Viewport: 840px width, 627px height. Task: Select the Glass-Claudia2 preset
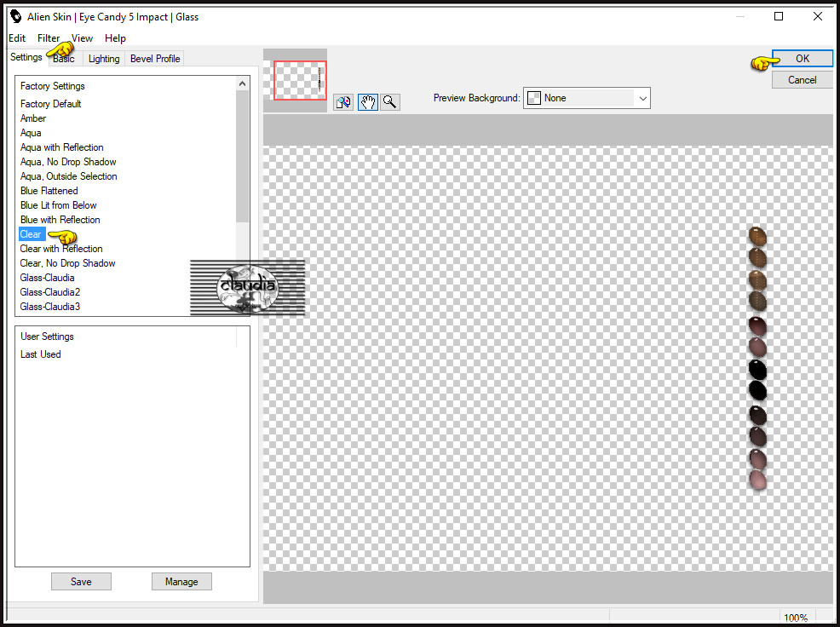pyautogui.click(x=49, y=292)
